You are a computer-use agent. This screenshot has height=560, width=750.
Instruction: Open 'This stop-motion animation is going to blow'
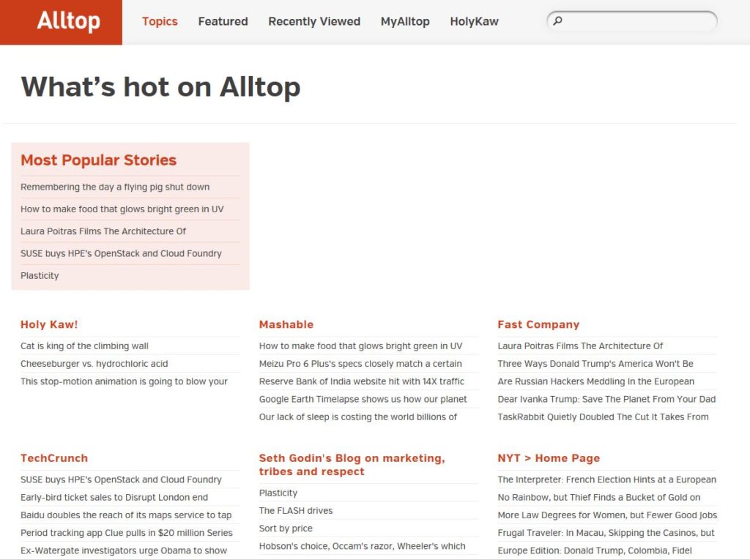click(124, 381)
